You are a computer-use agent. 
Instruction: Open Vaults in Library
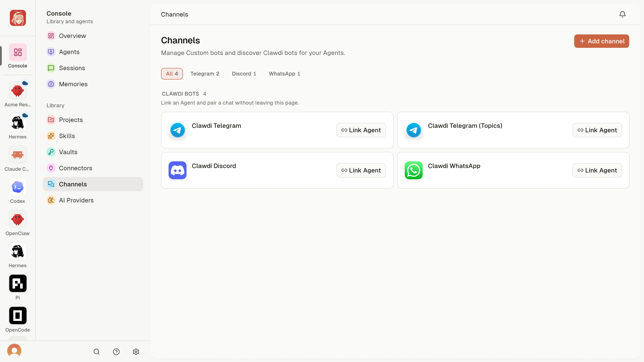[x=93, y=152]
